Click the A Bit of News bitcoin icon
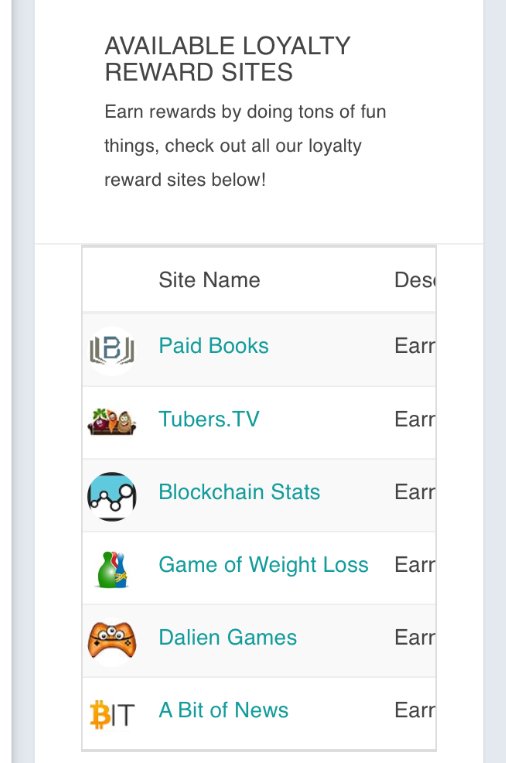The height and width of the screenshot is (763, 506). pyautogui.click(x=112, y=715)
